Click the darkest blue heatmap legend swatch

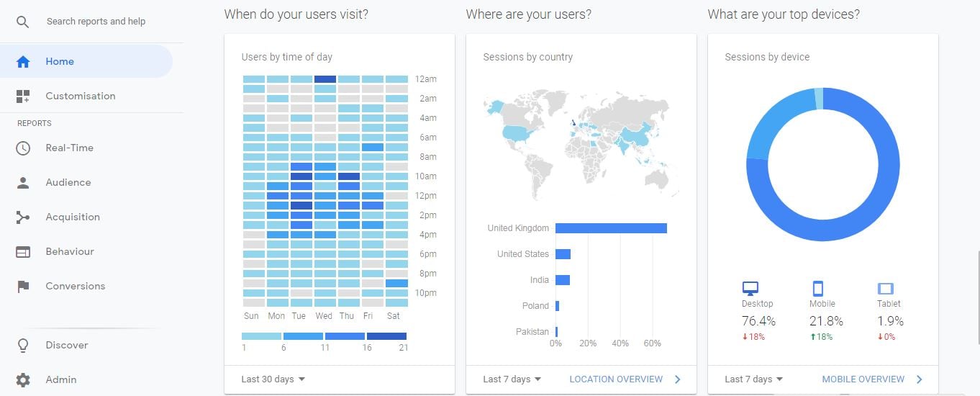(386, 336)
